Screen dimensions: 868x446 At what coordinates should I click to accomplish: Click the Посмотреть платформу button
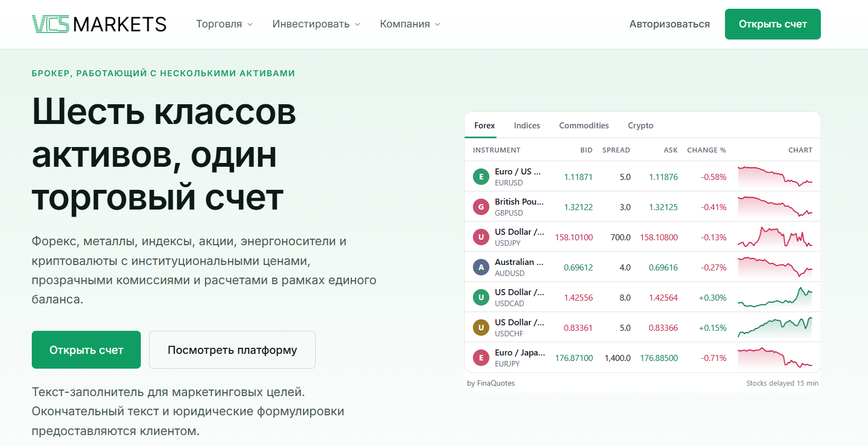click(232, 350)
